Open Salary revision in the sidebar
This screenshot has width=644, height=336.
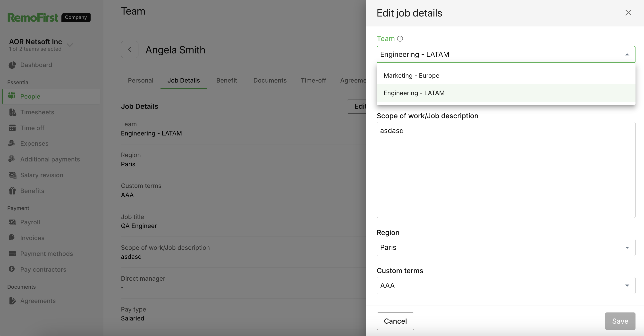pyautogui.click(x=42, y=175)
